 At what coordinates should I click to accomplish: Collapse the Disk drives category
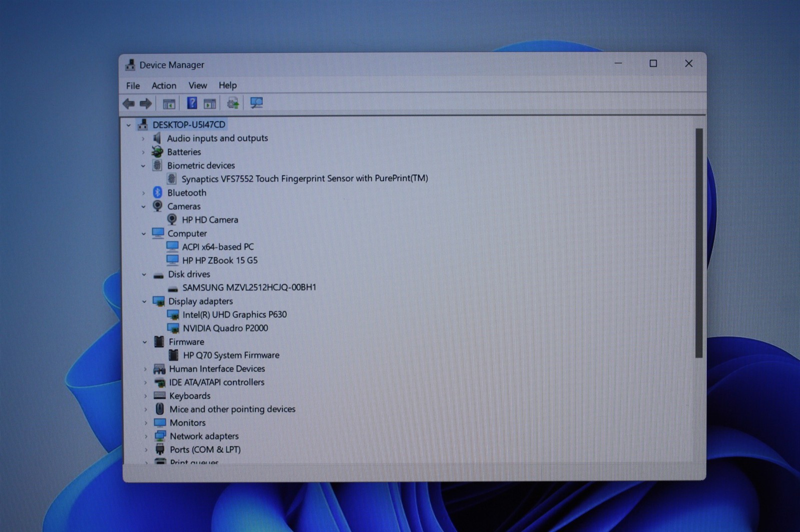(x=144, y=274)
